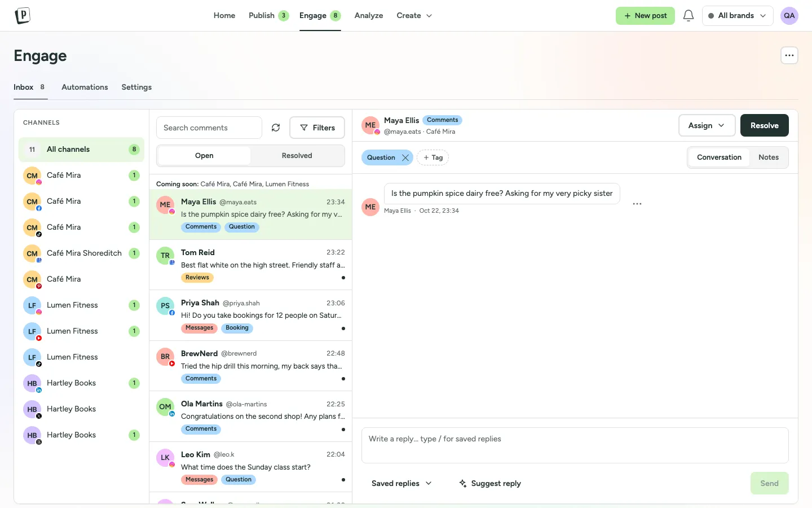Open the Filters panel
This screenshot has height=508, width=812.
(x=317, y=128)
